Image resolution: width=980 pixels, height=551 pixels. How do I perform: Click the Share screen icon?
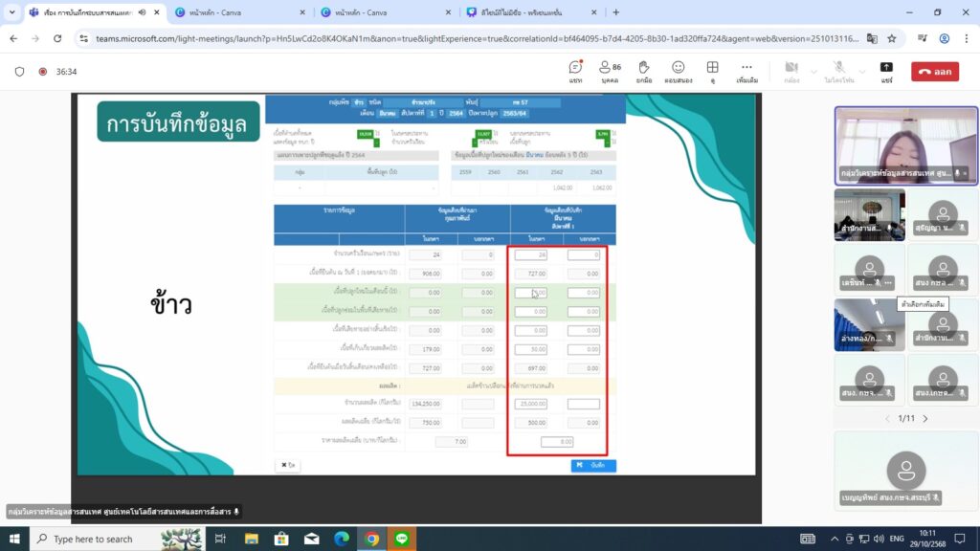click(x=886, y=71)
